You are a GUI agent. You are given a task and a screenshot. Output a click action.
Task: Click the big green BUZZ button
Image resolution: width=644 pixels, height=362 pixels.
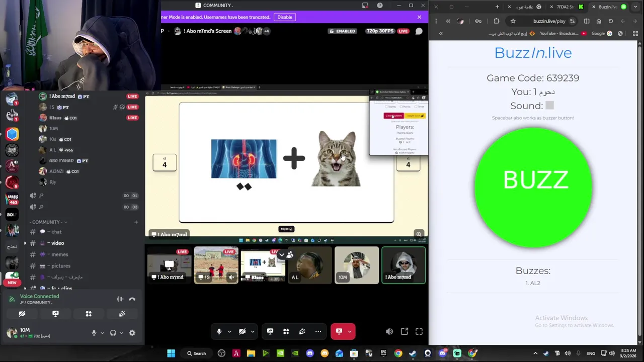533,188
